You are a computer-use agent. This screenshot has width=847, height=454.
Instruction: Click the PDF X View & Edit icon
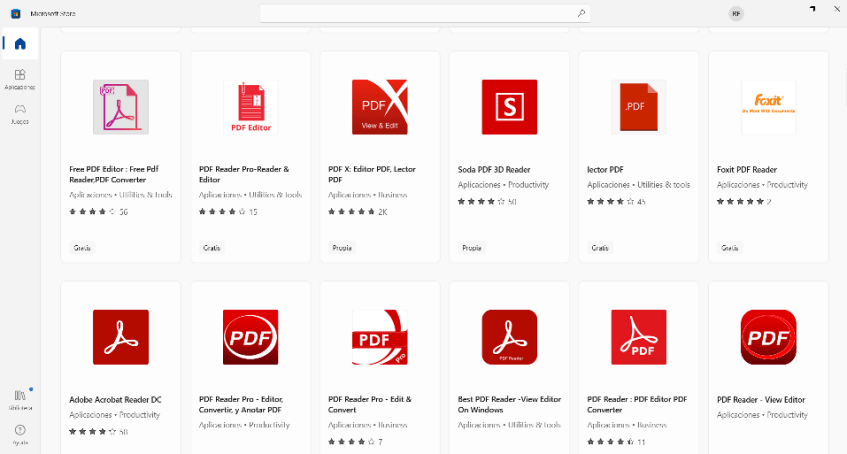pyautogui.click(x=380, y=107)
